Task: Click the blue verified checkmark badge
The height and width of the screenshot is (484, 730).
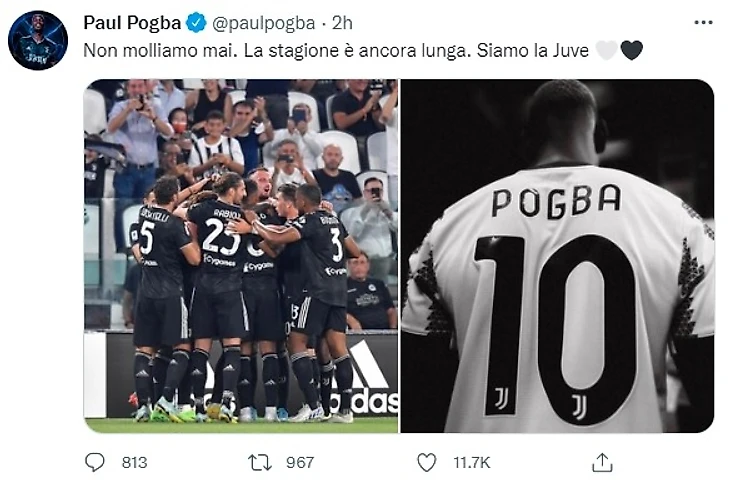Action: pyautogui.click(x=197, y=23)
